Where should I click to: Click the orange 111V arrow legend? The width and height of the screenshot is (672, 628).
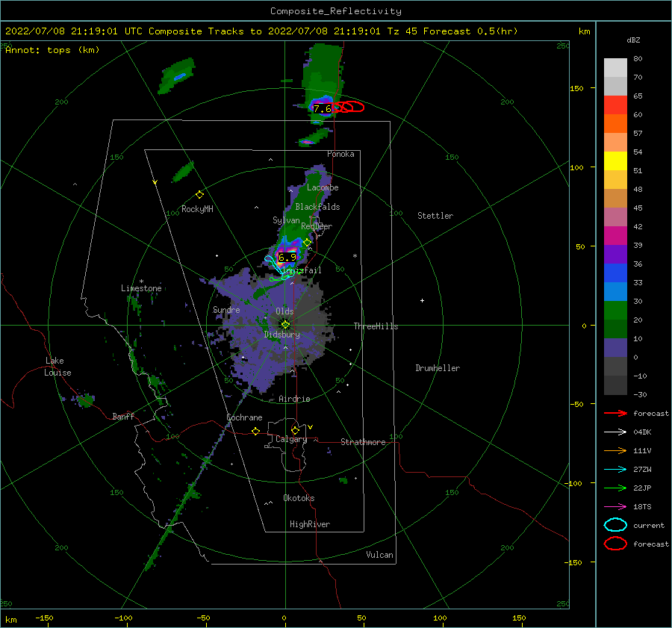click(615, 450)
